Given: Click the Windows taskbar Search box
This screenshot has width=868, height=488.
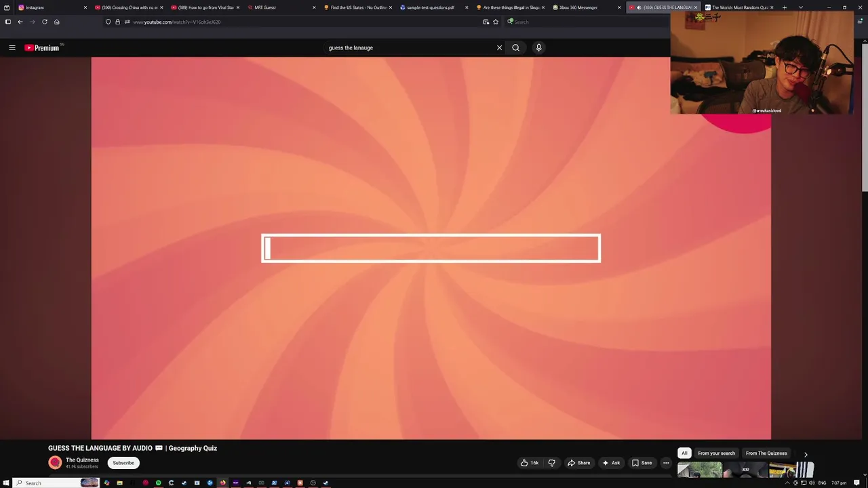Looking at the screenshot, I should point(56,483).
